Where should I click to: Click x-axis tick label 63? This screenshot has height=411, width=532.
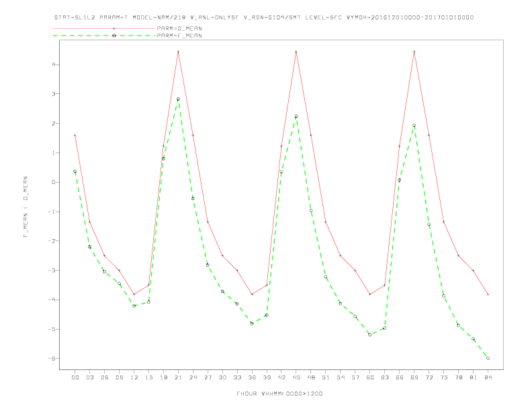[x=385, y=377]
